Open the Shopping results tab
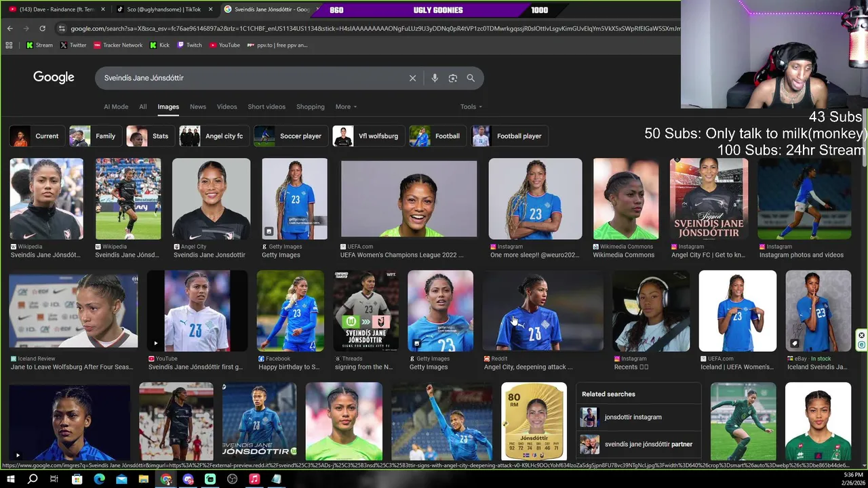Screen dimensions: 868x488 (x=311, y=106)
